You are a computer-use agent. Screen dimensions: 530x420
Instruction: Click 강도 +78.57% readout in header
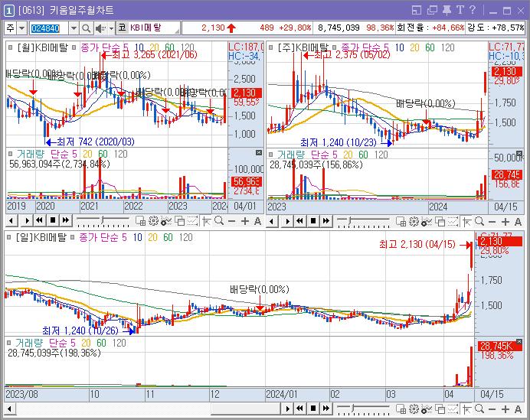496,28
